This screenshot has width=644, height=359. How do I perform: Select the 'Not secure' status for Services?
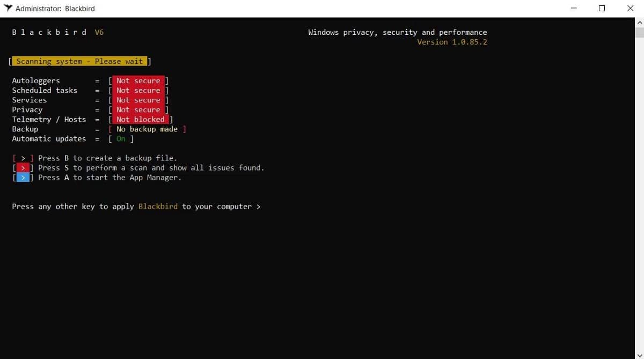point(138,100)
